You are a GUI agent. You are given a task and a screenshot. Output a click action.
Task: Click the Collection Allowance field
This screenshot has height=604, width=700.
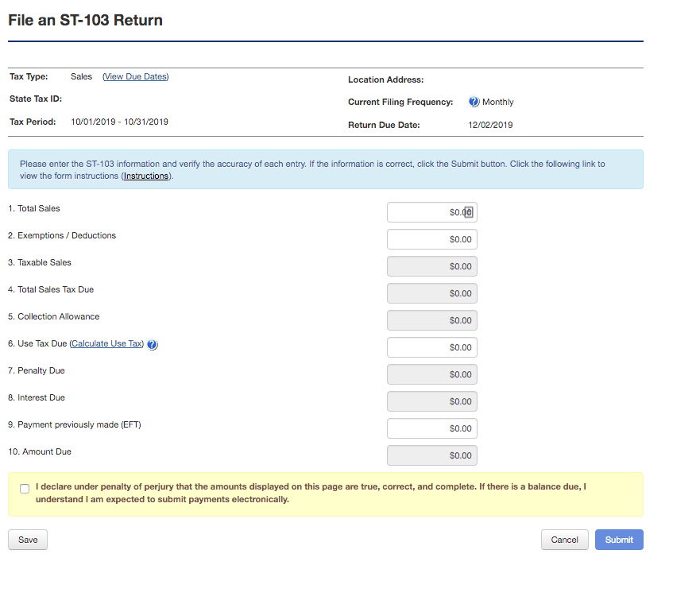tap(432, 320)
